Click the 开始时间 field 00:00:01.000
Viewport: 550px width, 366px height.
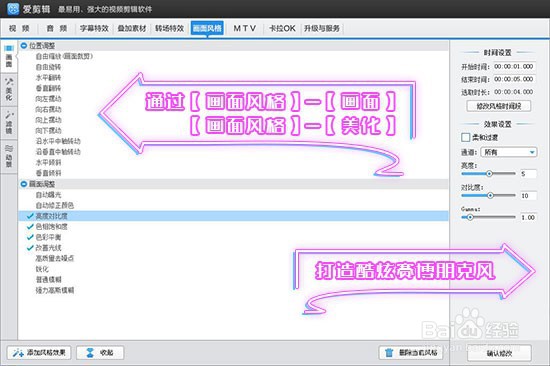(514, 66)
